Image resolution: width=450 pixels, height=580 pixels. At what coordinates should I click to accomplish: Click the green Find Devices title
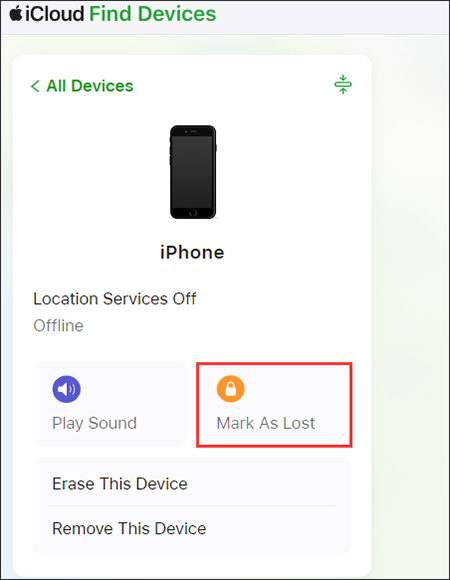pos(152,14)
